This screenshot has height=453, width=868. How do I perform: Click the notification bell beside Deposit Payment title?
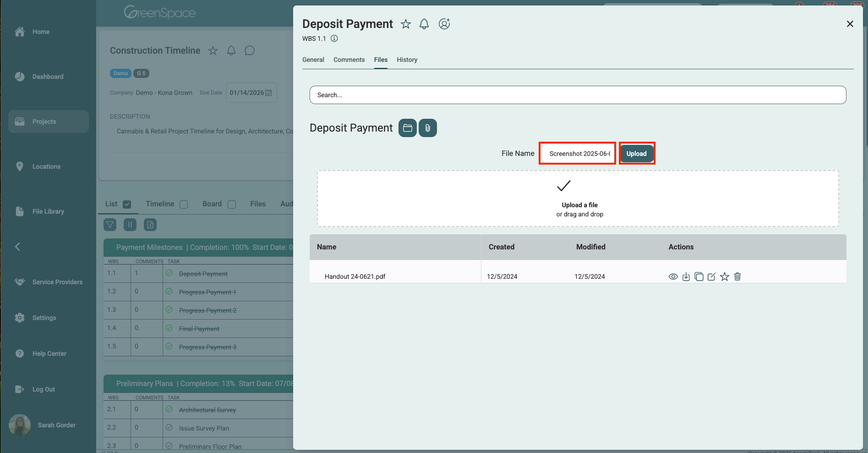(424, 24)
